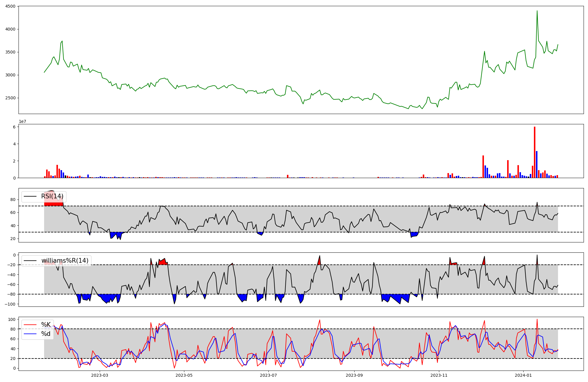
Task: Click the tallest red volume bar
Action: 534,153
